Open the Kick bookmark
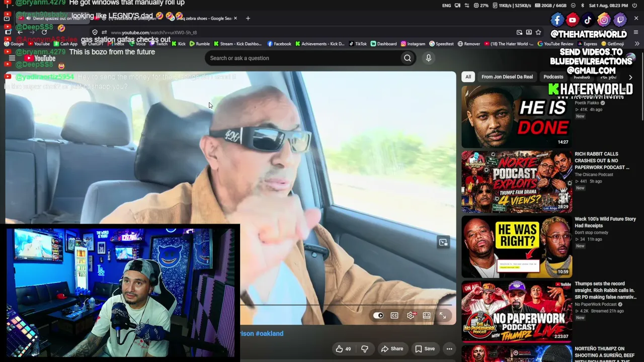Screen dimensions: 644x362 [x=178, y=44]
